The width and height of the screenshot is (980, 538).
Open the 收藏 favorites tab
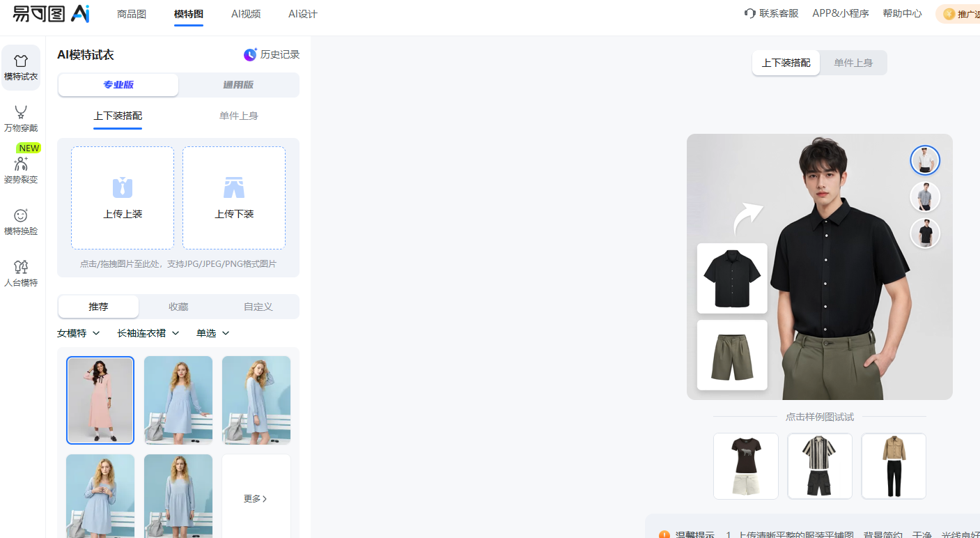(x=178, y=307)
